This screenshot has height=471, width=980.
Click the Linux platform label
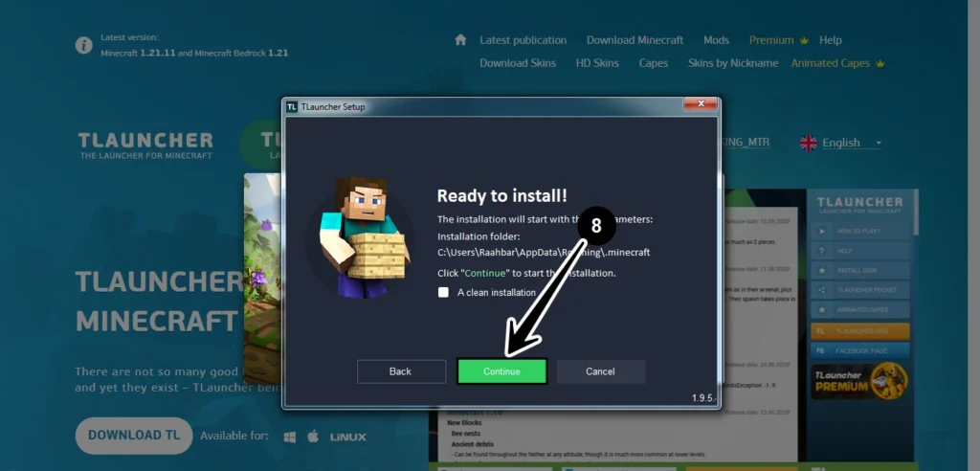(x=348, y=437)
